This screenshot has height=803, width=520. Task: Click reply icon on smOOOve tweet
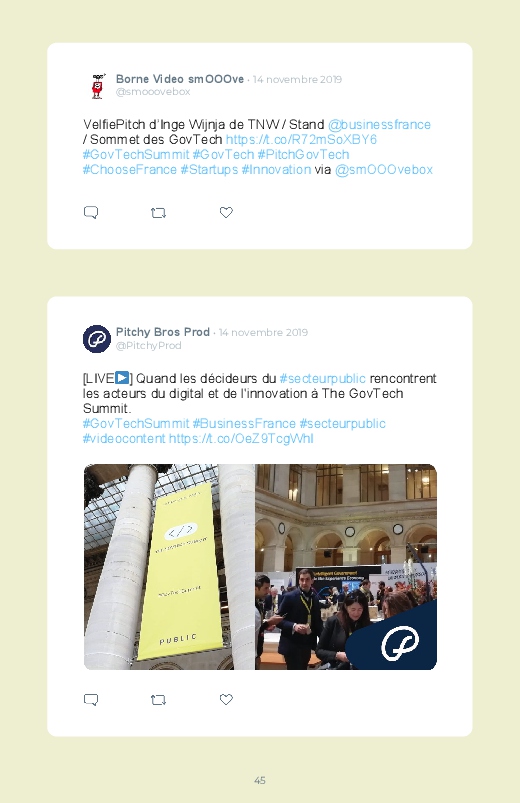[x=91, y=212]
